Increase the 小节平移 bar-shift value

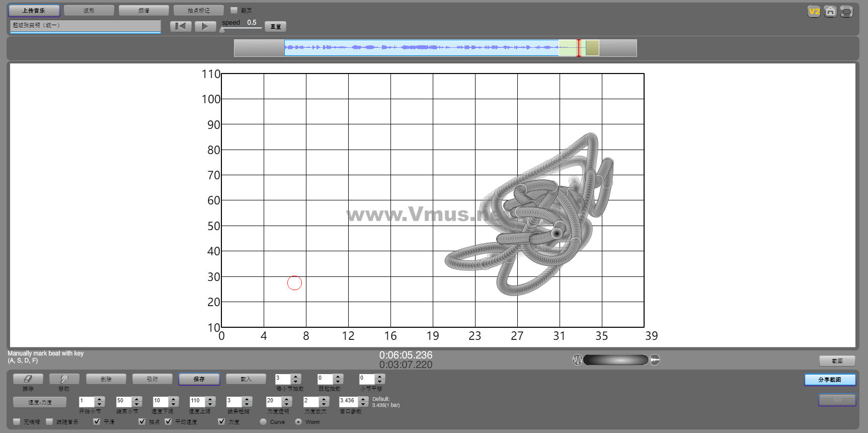coord(380,376)
